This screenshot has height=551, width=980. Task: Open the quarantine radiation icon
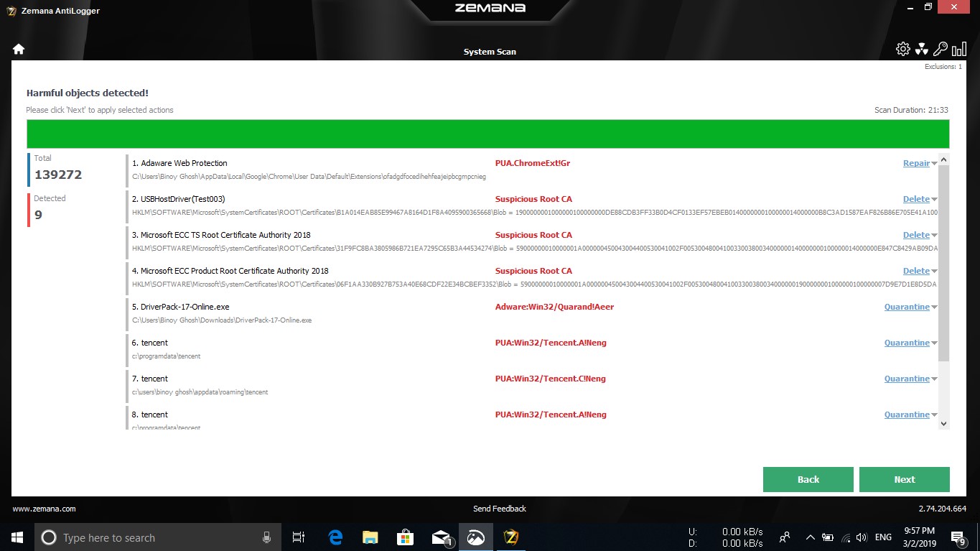[x=922, y=49]
